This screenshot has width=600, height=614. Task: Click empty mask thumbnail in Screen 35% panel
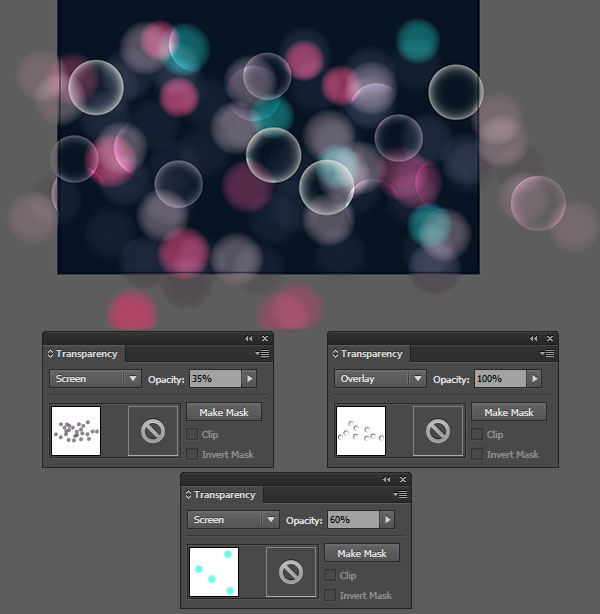[x=153, y=431]
